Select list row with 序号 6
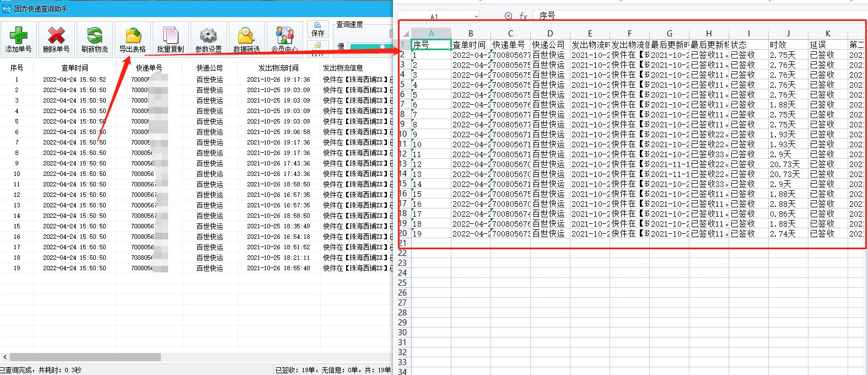This screenshot has height=375, width=868. 196,132
